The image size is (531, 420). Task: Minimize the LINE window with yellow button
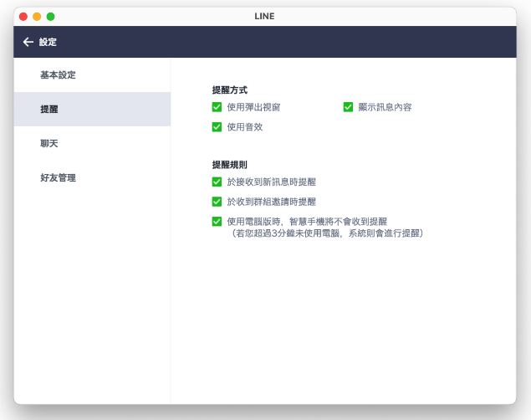pyautogui.click(x=37, y=17)
